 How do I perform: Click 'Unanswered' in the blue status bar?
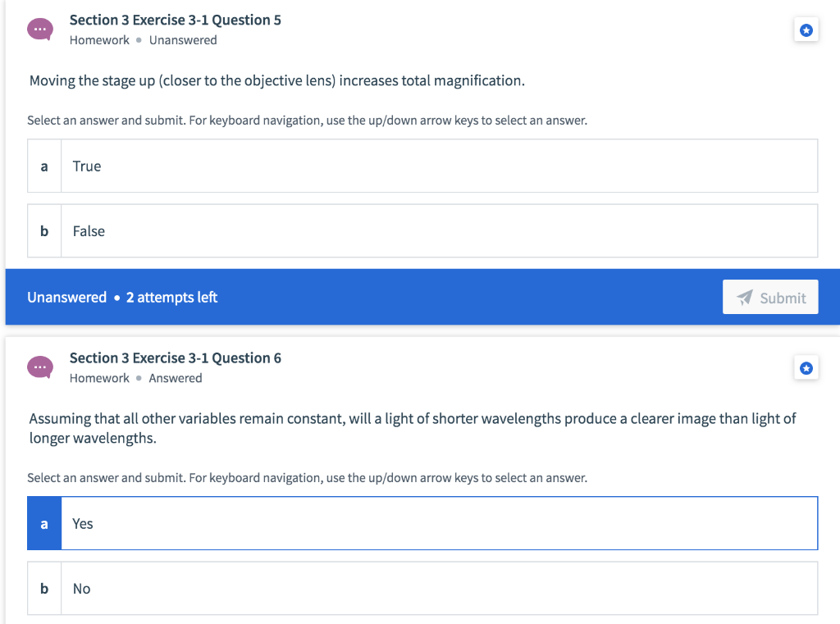click(x=66, y=298)
